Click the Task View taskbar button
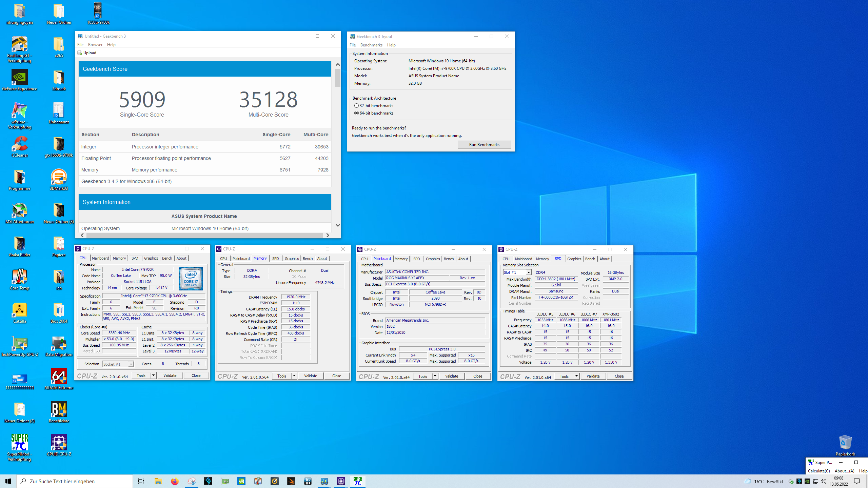This screenshot has height=488, width=868. pos(141,481)
